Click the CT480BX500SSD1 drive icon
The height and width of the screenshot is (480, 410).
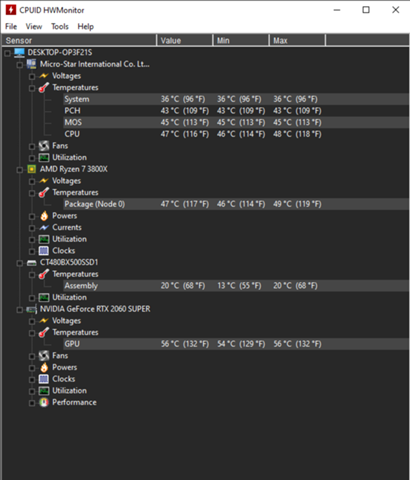31,263
